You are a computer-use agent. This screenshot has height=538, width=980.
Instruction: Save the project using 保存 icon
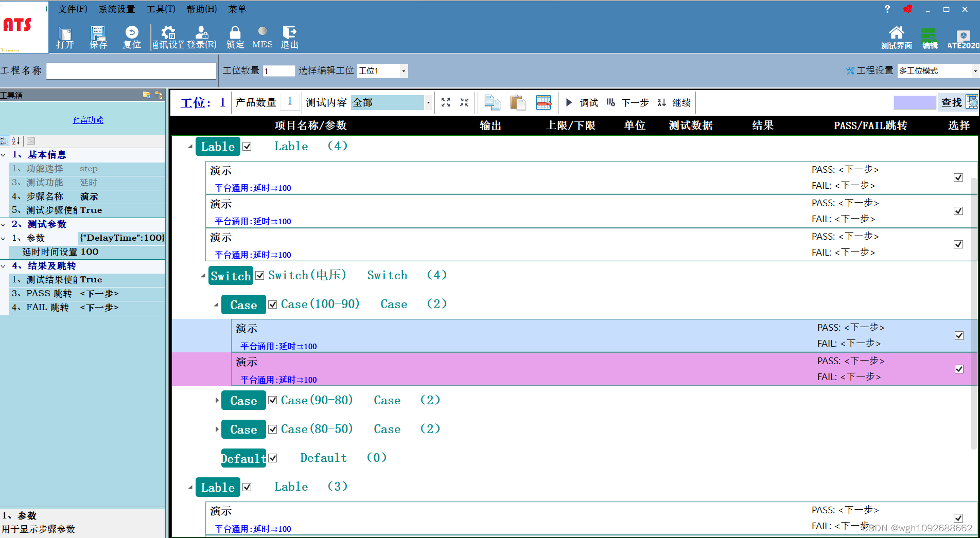click(x=98, y=36)
